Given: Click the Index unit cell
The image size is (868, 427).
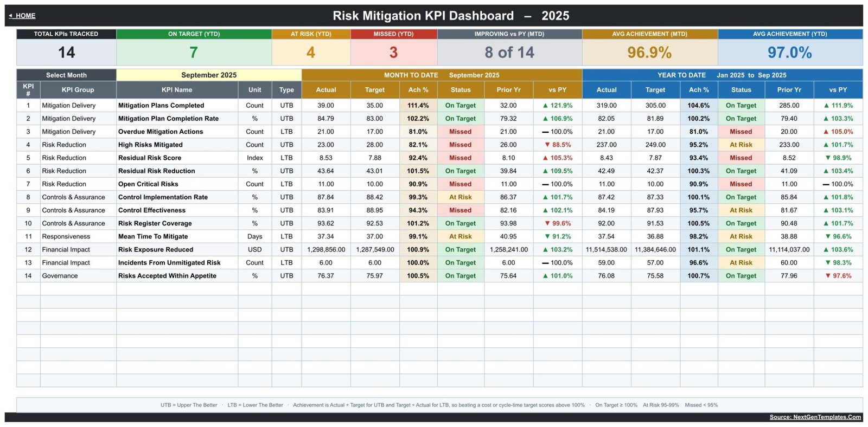Looking at the screenshot, I should tap(255, 158).
